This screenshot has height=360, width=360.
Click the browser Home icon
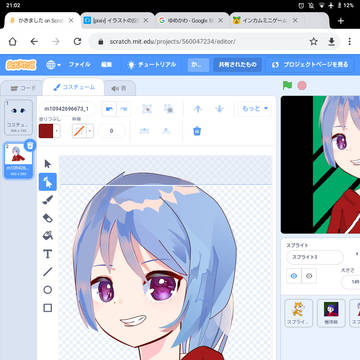(x=12, y=41)
